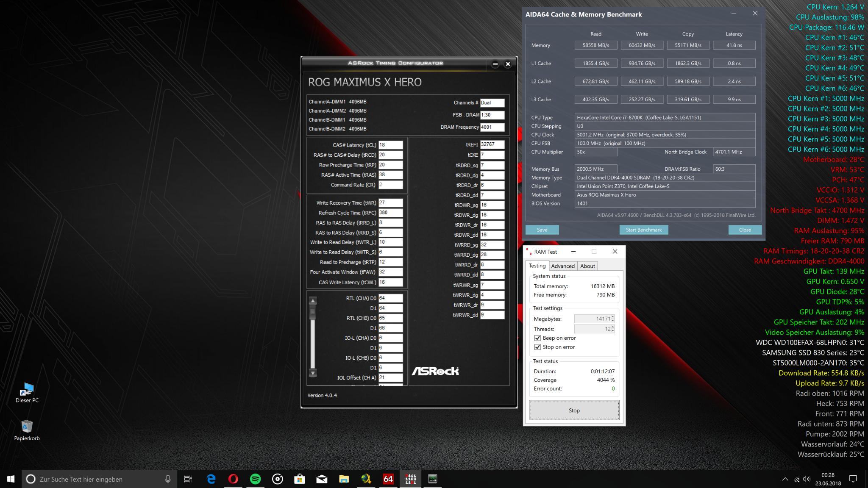Open the circular disc app in taskbar
The height and width of the screenshot is (488, 868).
coord(278,479)
